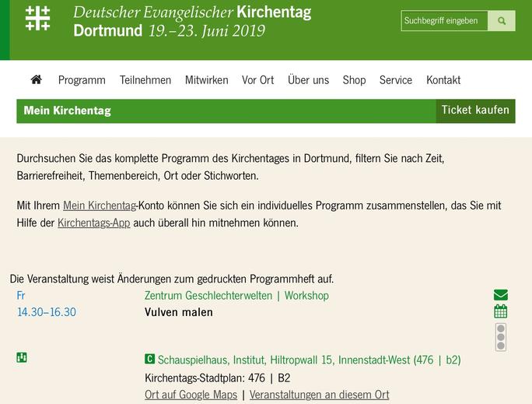Click the search magnifier button
This screenshot has width=532, height=404.
click(502, 21)
